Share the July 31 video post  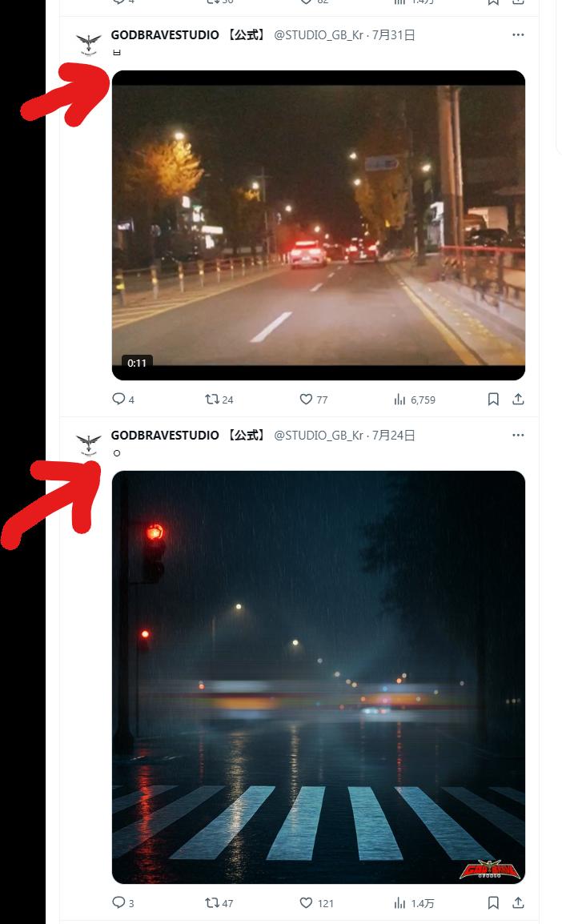518,400
